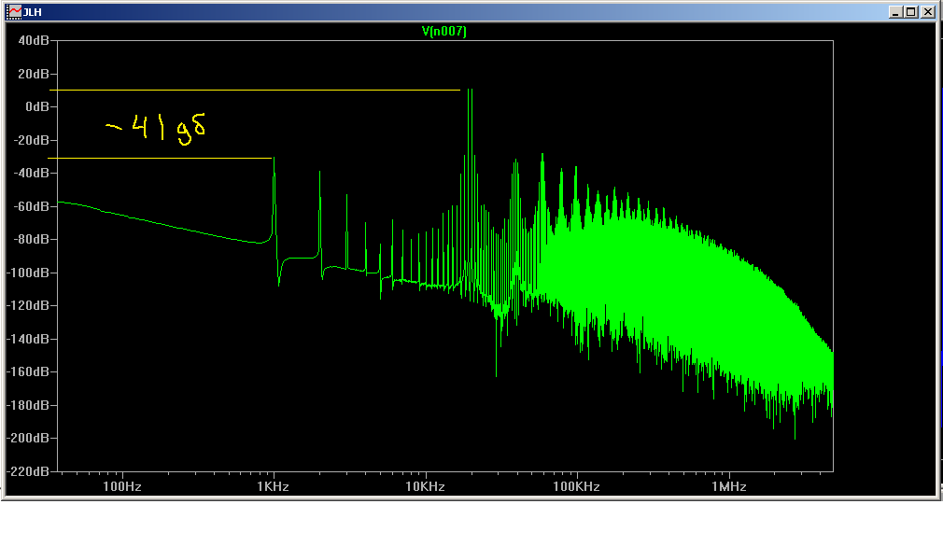The width and height of the screenshot is (943, 560).
Task: Click the 100KHz frequency axis label
Action: pyautogui.click(x=577, y=486)
